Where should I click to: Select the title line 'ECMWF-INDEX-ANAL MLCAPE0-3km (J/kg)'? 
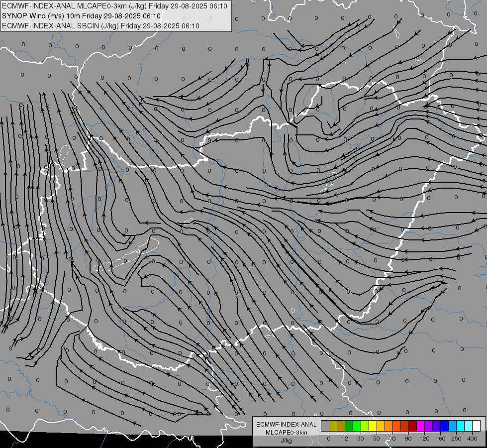[114, 6]
